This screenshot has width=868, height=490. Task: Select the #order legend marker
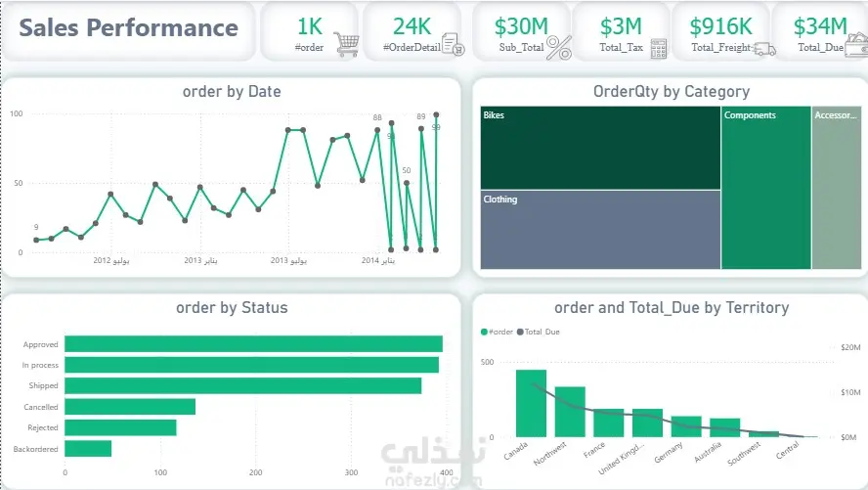click(484, 332)
